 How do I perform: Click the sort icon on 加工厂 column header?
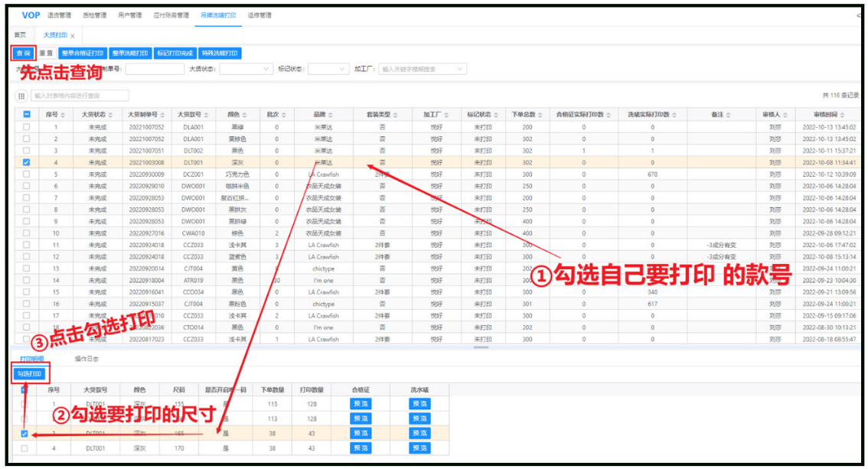tap(445, 115)
